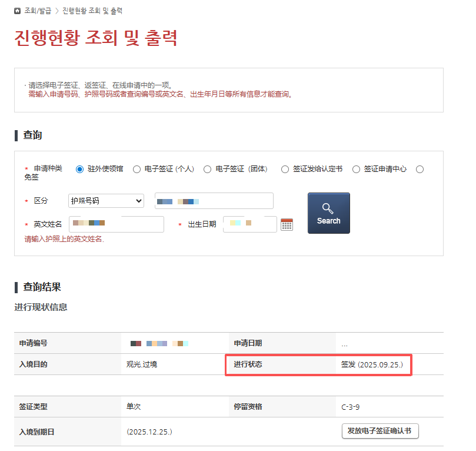Focus the 英文姓名 text field

click(116, 224)
